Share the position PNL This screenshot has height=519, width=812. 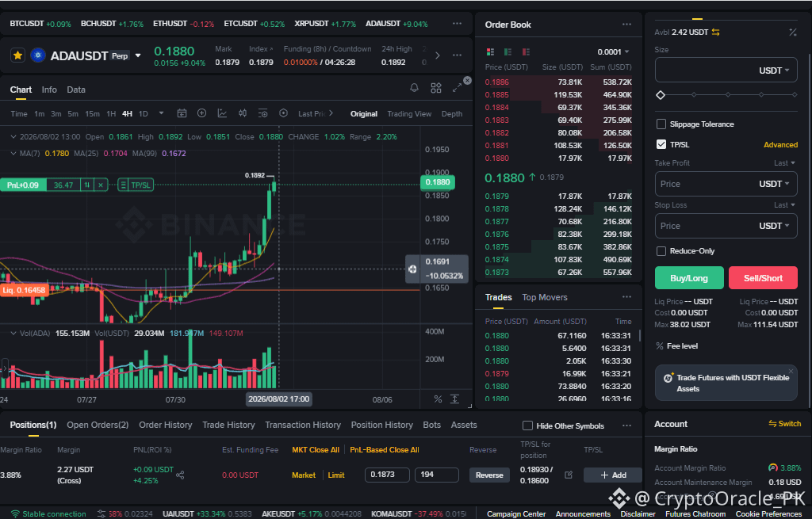coord(180,475)
